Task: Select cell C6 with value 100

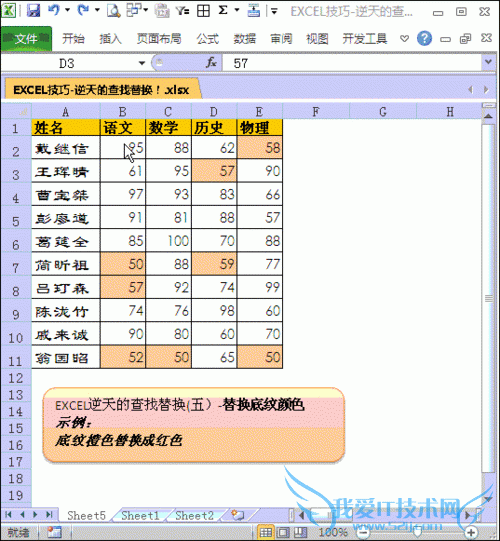Action: click(168, 240)
